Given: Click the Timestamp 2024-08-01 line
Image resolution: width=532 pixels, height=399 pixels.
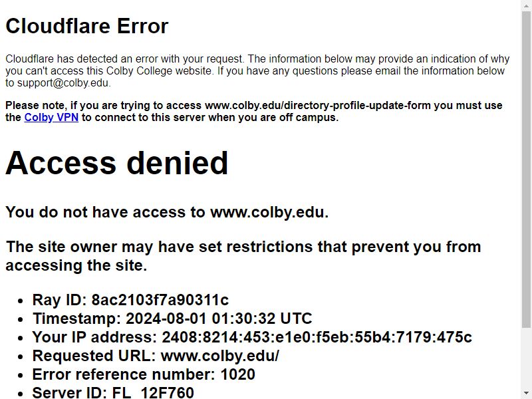Looking at the screenshot, I should [172, 319].
